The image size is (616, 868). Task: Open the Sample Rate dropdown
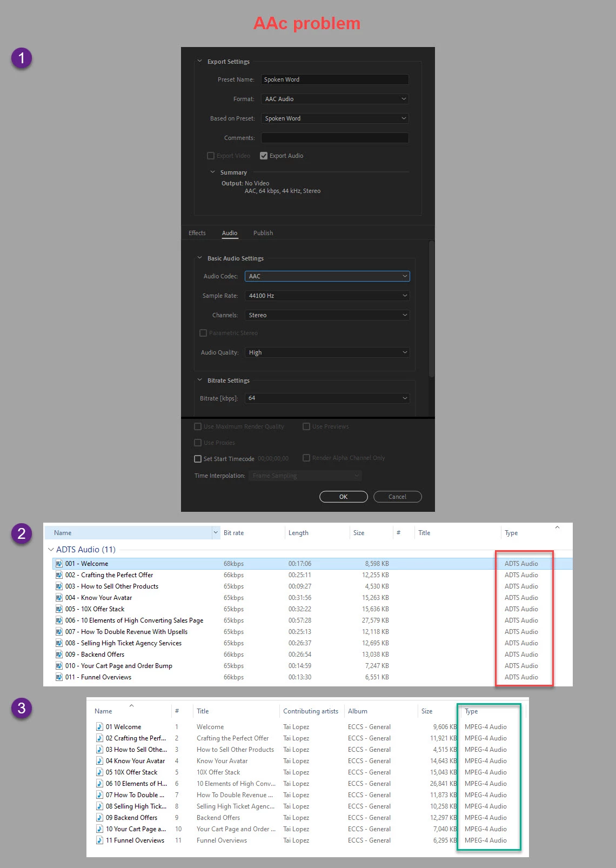point(327,296)
